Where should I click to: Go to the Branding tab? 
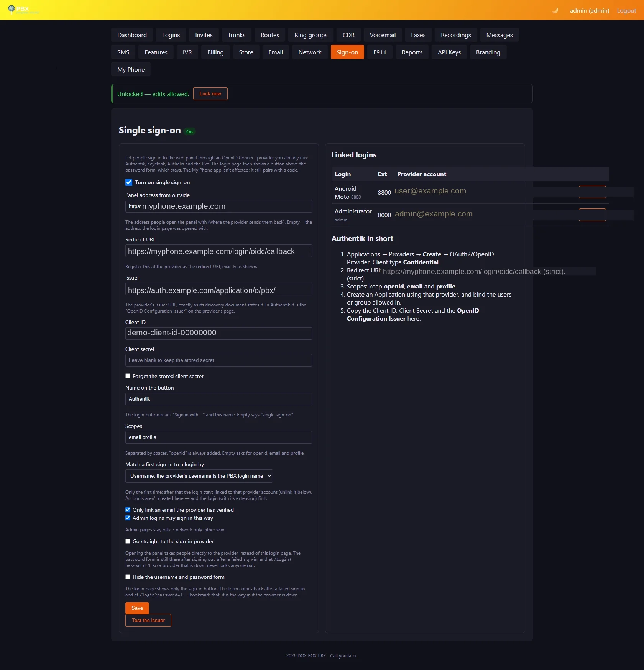488,52
